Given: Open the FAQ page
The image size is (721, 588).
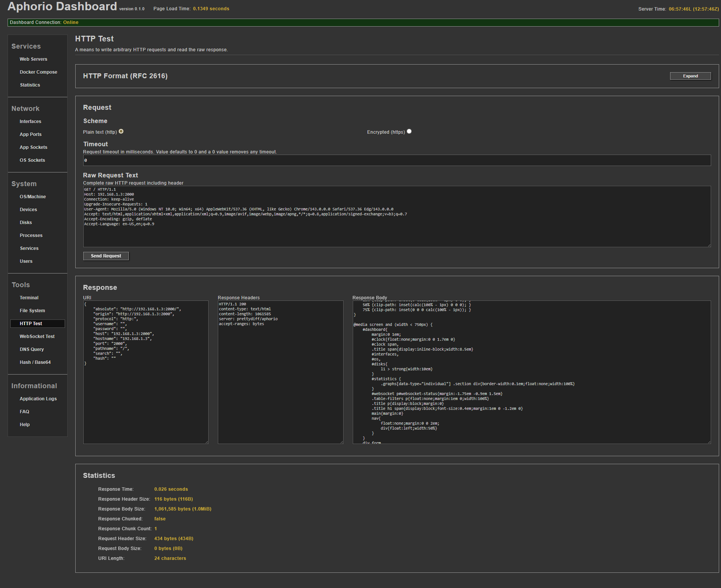Looking at the screenshot, I should tap(24, 412).
